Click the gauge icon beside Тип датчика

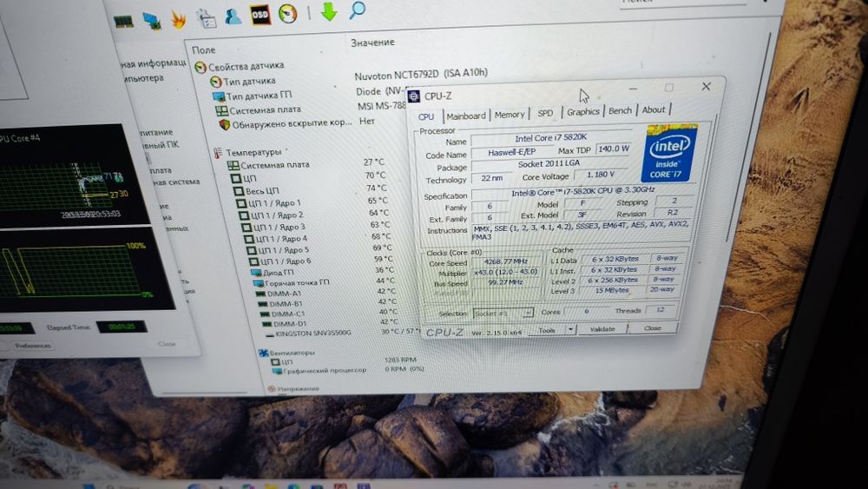pos(216,83)
